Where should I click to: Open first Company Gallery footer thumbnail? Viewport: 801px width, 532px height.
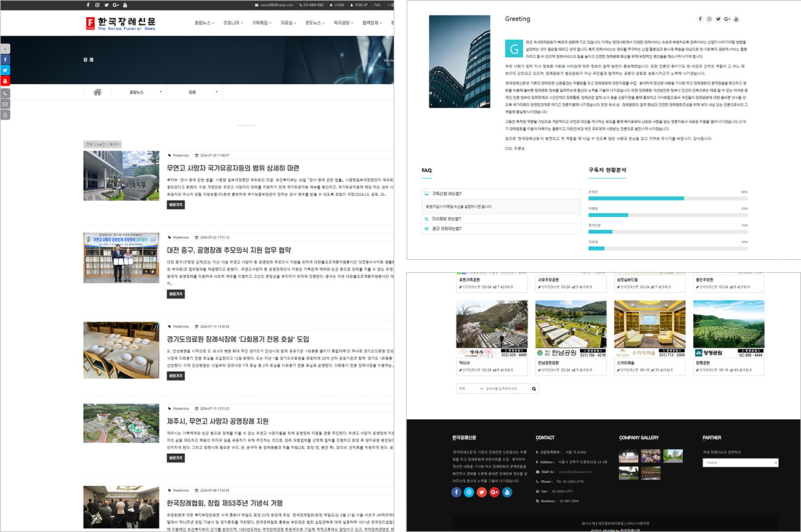click(628, 456)
